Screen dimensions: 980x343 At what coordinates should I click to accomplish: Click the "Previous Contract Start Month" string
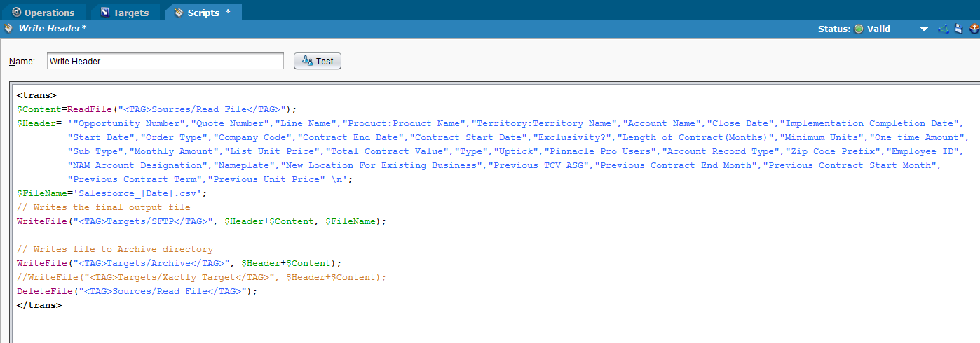(x=850, y=165)
